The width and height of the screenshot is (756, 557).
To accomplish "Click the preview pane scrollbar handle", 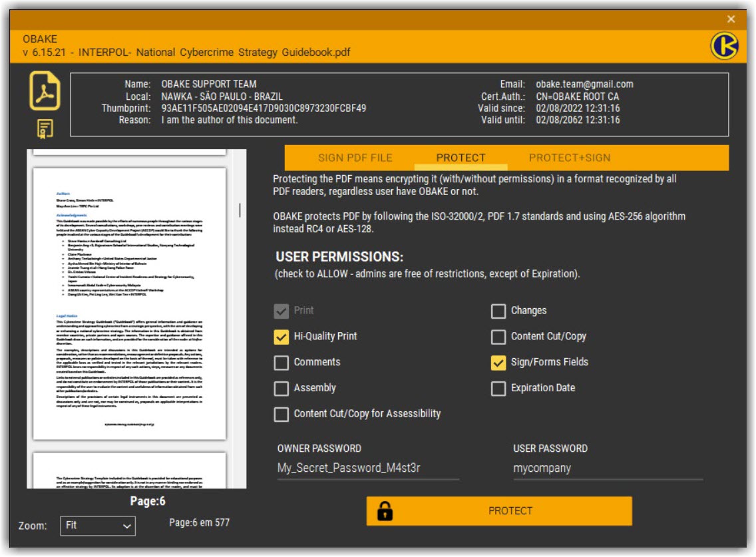I will [240, 210].
